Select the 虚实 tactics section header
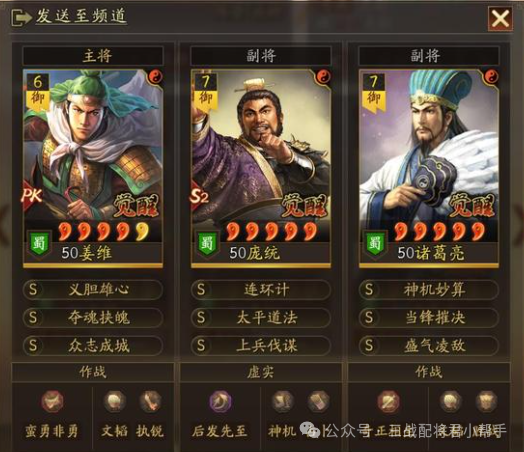 pos(261,372)
